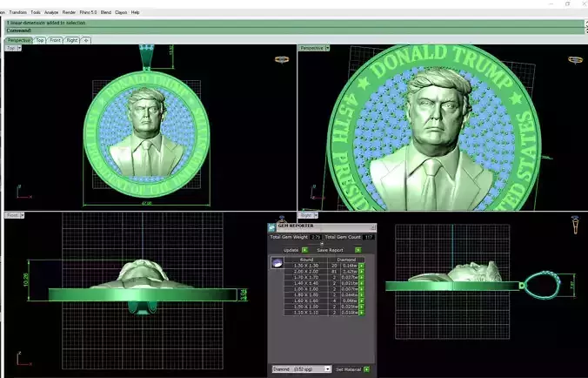
Task: Click green arrow for 2.00 X 2.00 row
Action: (362, 272)
